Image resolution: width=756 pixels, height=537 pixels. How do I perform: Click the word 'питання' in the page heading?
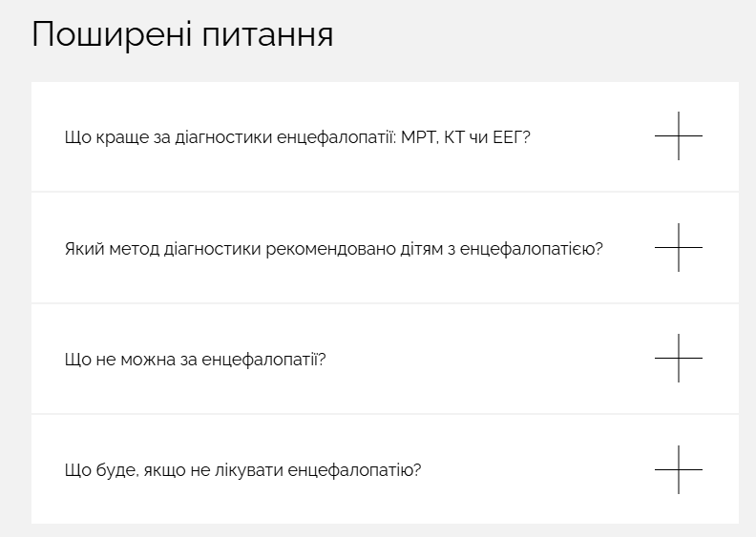tap(267, 36)
